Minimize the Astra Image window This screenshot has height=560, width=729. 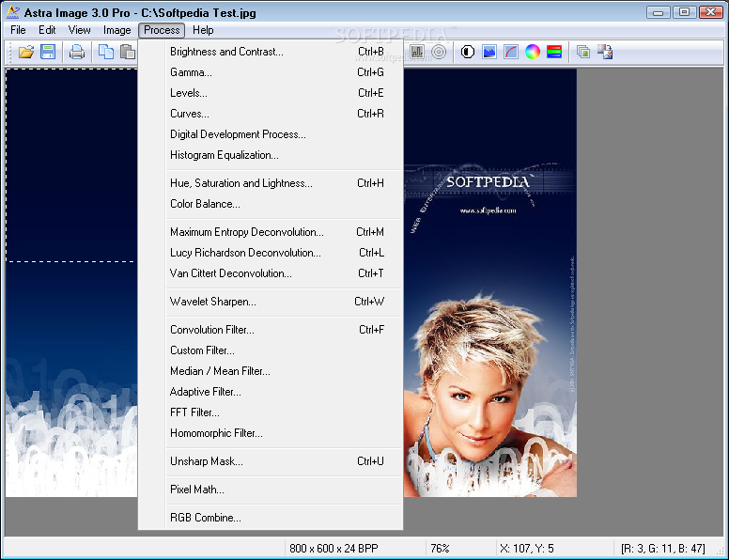click(x=658, y=12)
